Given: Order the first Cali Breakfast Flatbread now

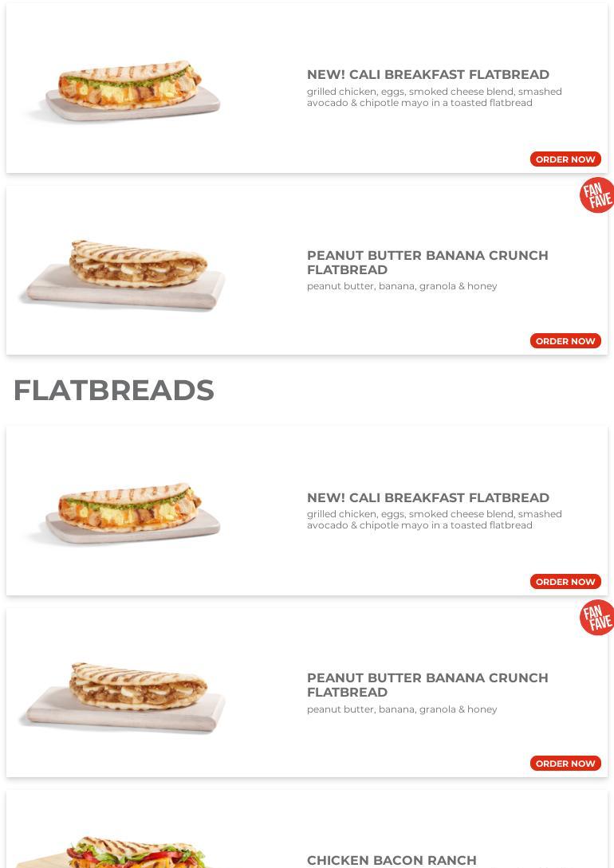Looking at the screenshot, I should point(565,159).
